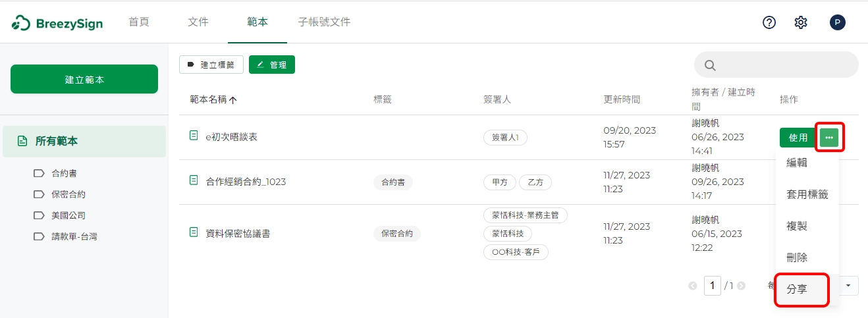868x318 pixels.
Task: Click the 建立標籤 button
Action: [211, 65]
